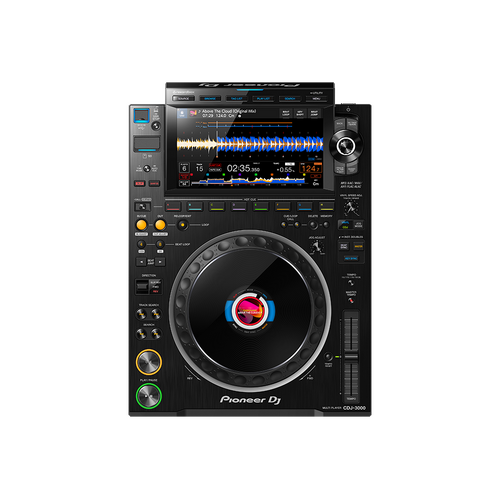The width and height of the screenshot is (500, 500).
Task: Click the JOG ADJUST knob
Action: [317, 247]
